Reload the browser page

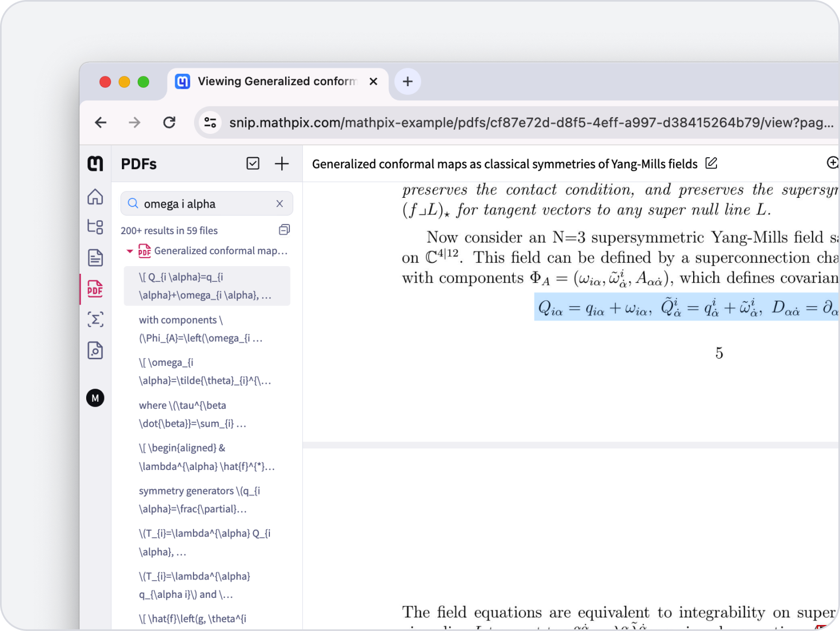(169, 123)
